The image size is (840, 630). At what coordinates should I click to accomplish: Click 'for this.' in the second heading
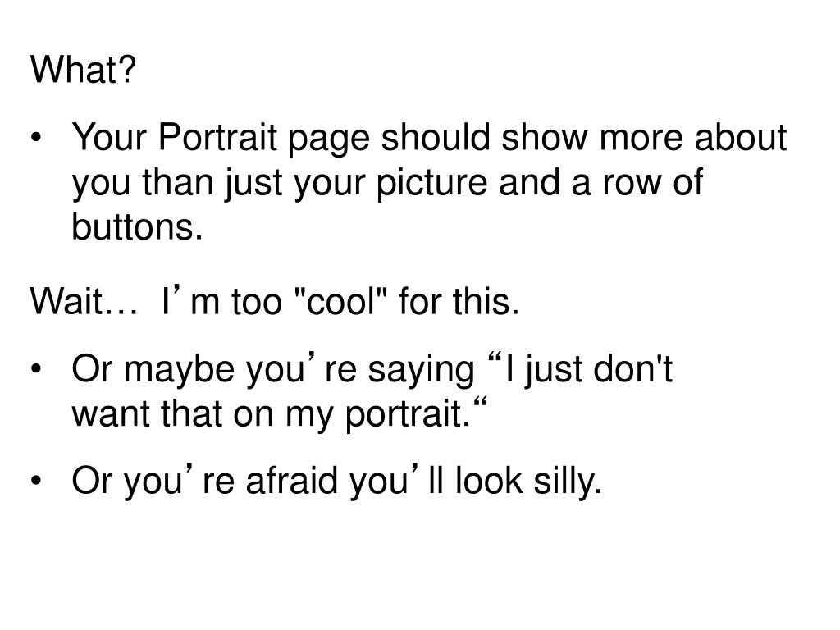tap(459, 300)
